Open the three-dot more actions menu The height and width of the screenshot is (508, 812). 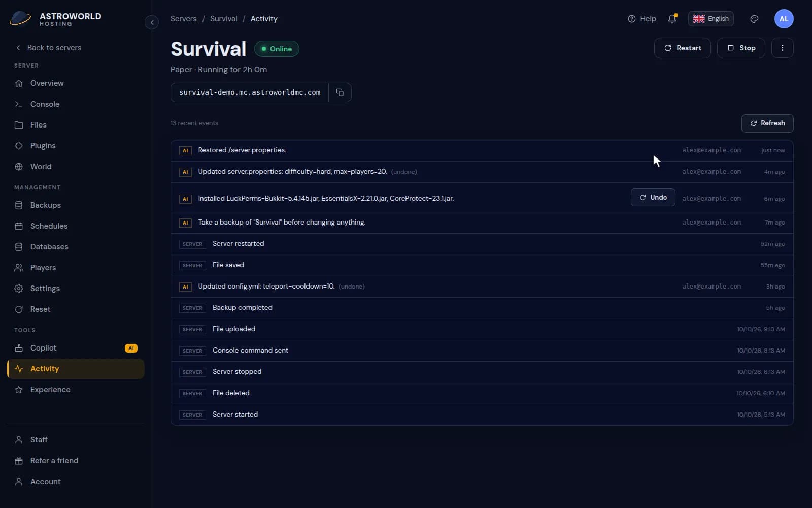[782, 48]
